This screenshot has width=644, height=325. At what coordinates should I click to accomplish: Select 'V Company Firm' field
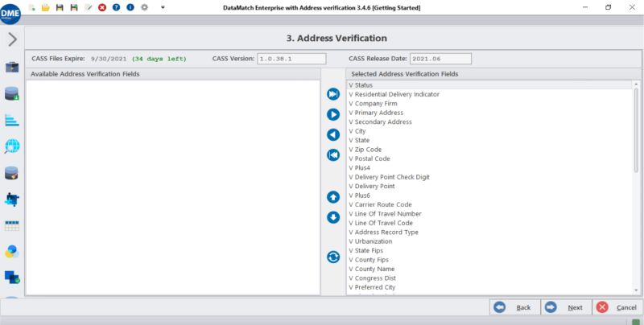[489, 104]
